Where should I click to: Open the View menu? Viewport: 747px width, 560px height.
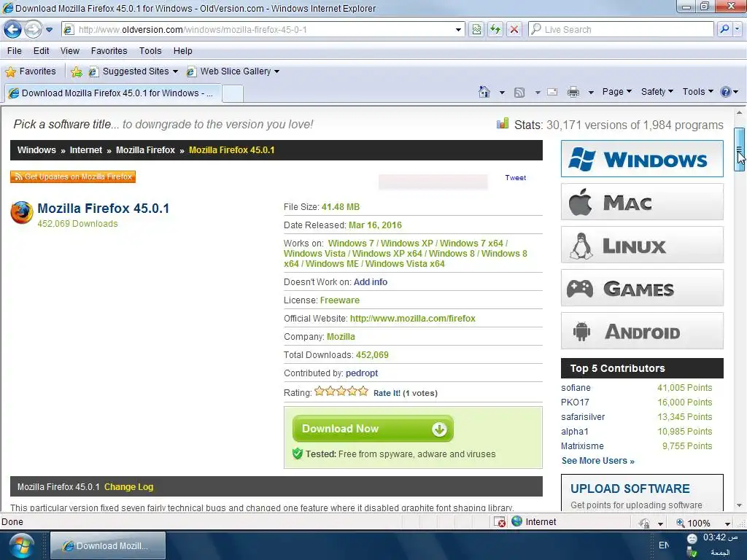[69, 51]
